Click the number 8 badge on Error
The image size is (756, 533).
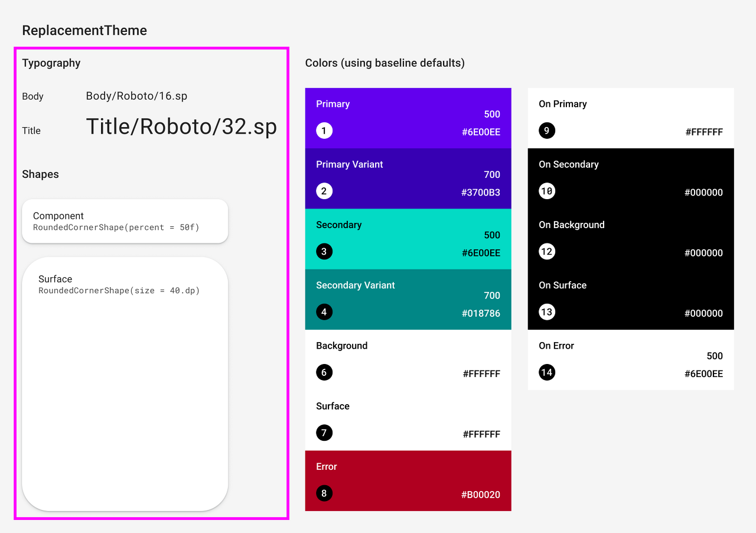(x=324, y=493)
